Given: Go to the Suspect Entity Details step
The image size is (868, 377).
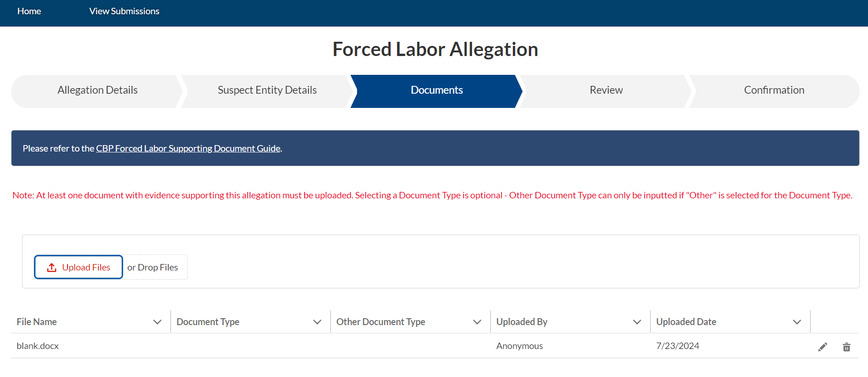Looking at the screenshot, I should [267, 90].
